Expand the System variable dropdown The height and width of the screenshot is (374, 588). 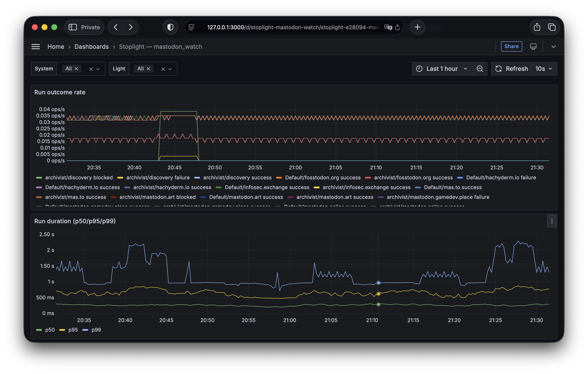point(98,69)
